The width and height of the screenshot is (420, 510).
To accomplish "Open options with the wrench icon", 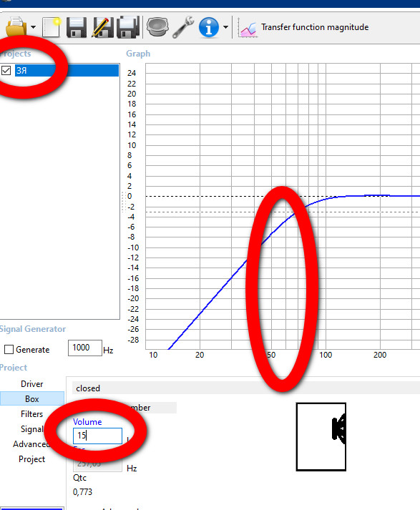I will click(x=183, y=27).
